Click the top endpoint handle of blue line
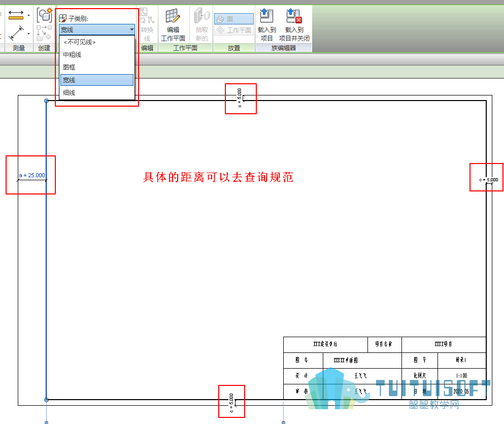Viewport: 504px width, 424px height. [46, 101]
